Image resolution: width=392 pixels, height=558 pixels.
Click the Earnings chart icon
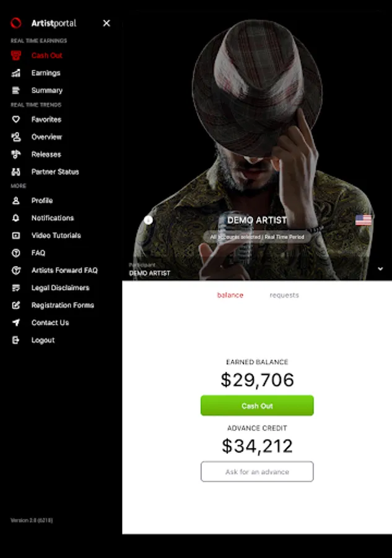pyautogui.click(x=15, y=73)
